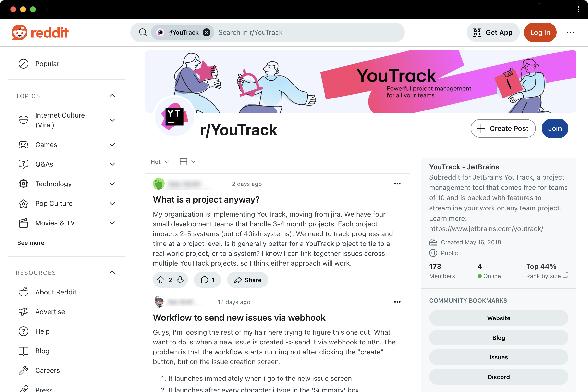Open the top-right three-dot menu beside Log In

click(570, 32)
